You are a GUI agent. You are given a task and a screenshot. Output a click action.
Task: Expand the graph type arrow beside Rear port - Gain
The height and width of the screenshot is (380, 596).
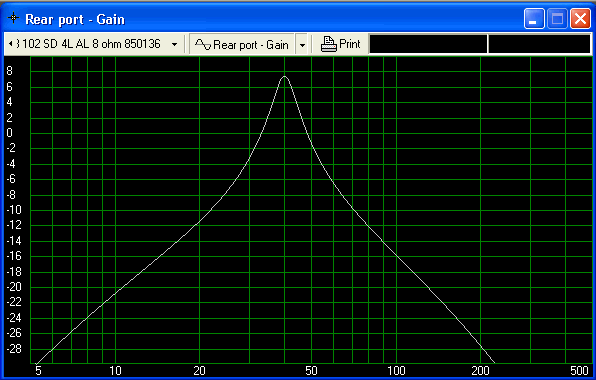click(x=302, y=45)
